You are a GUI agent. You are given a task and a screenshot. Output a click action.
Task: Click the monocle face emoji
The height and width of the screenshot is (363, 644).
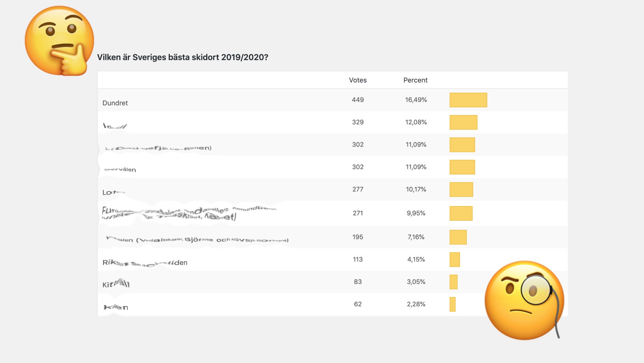point(524,300)
